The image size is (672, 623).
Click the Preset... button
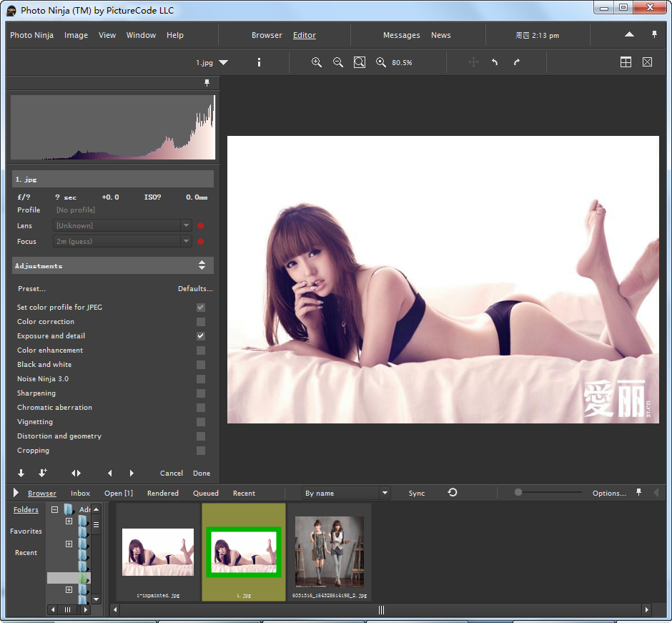tap(31, 289)
